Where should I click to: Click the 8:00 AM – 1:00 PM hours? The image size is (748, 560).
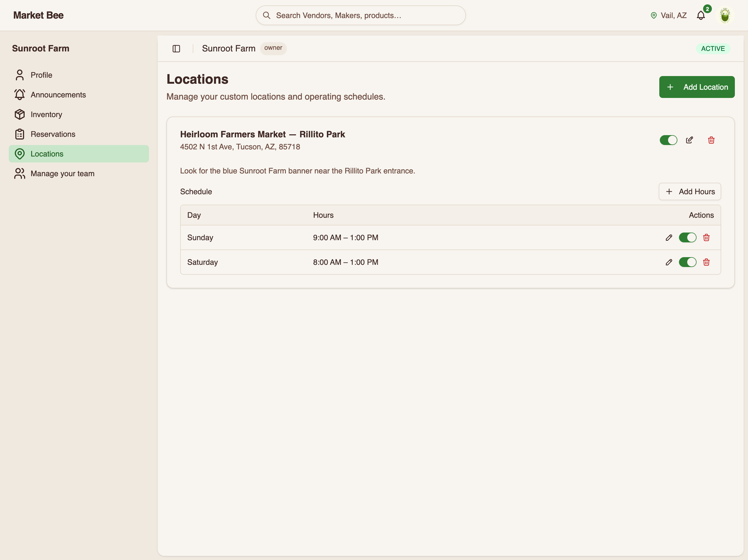click(345, 262)
